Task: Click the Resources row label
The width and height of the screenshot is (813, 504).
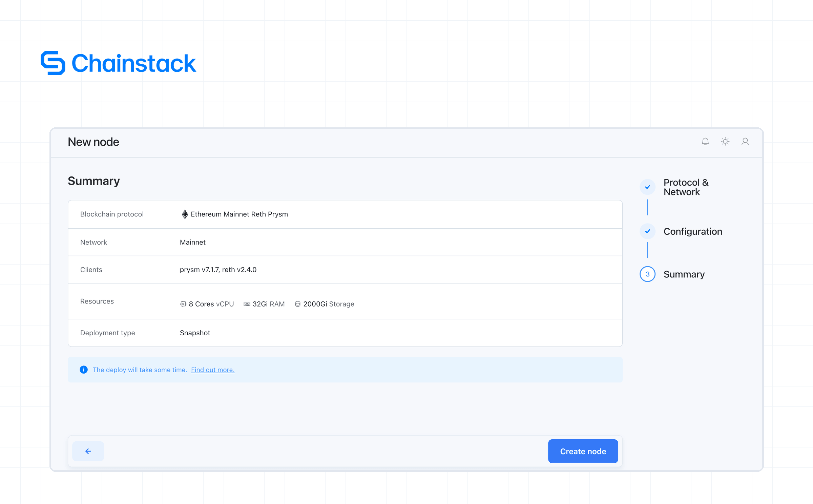Action: (97, 301)
